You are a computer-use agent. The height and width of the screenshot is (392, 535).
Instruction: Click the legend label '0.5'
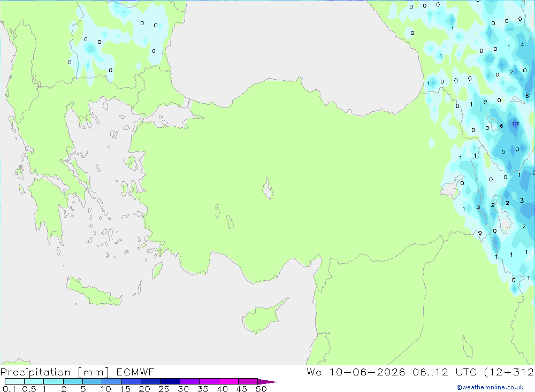(29, 389)
